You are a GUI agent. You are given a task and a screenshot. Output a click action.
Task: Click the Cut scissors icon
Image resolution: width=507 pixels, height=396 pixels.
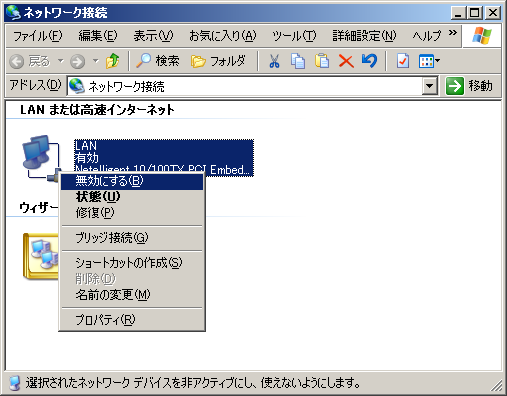click(x=274, y=61)
